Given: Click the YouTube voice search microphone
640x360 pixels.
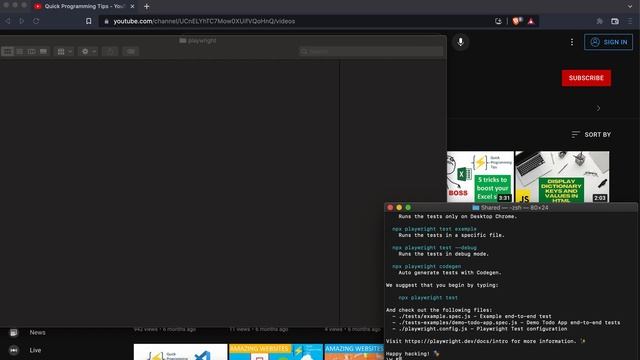Looking at the screenshot, I should (460, 42).
